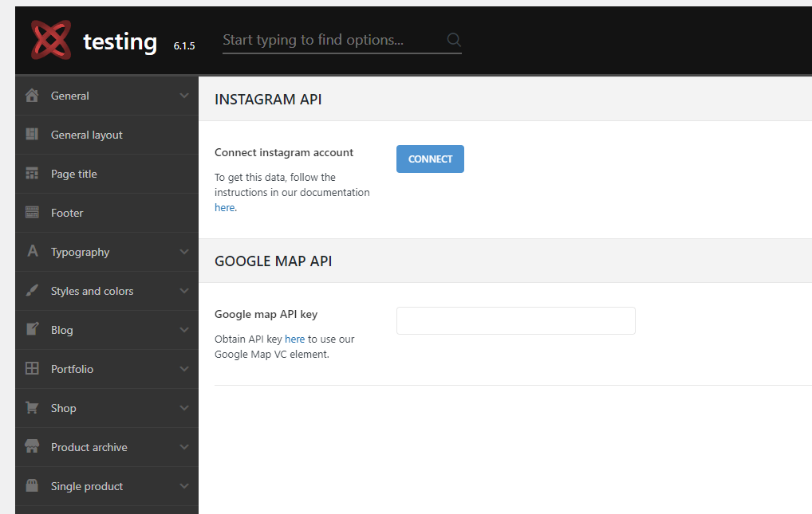Click the GOOGLE MAP API section heading

(274, 261)
